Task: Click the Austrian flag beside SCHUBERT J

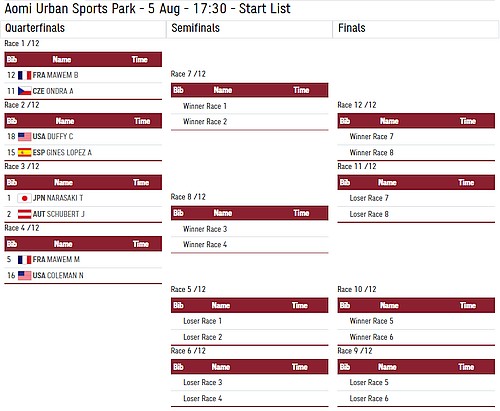Action: tap(24, 214)
